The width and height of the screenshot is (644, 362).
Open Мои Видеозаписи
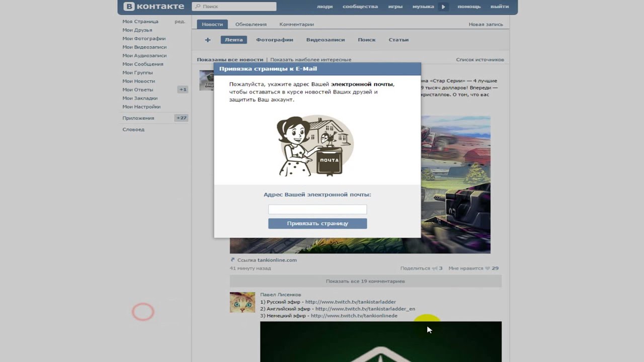pos(144,47)
